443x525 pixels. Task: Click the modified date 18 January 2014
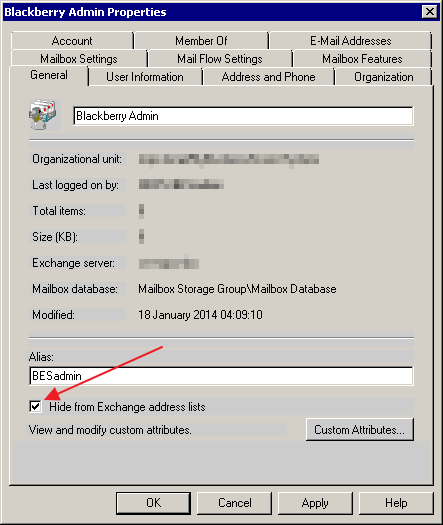201,315
